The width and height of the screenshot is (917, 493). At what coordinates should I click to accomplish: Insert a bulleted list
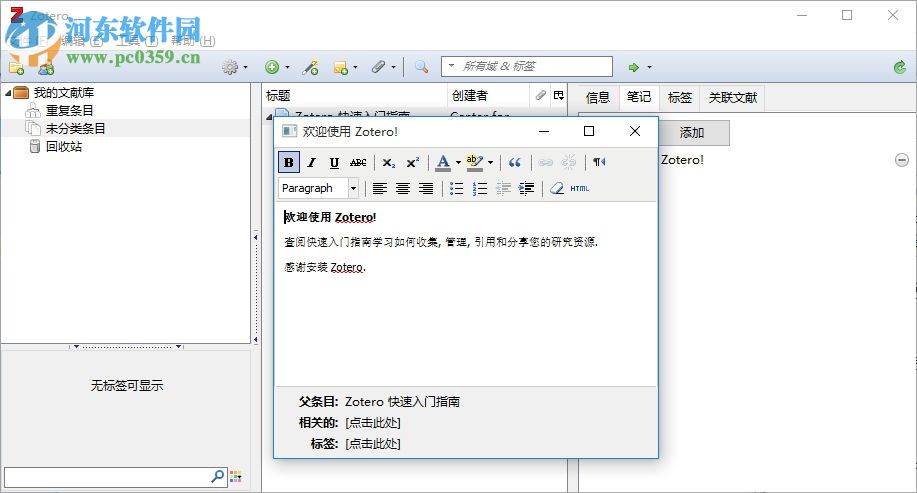457,188
